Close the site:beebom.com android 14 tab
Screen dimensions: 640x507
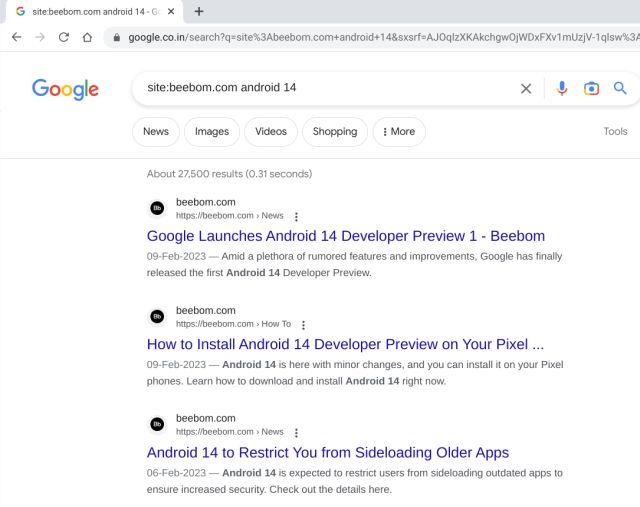click(171, 11)
